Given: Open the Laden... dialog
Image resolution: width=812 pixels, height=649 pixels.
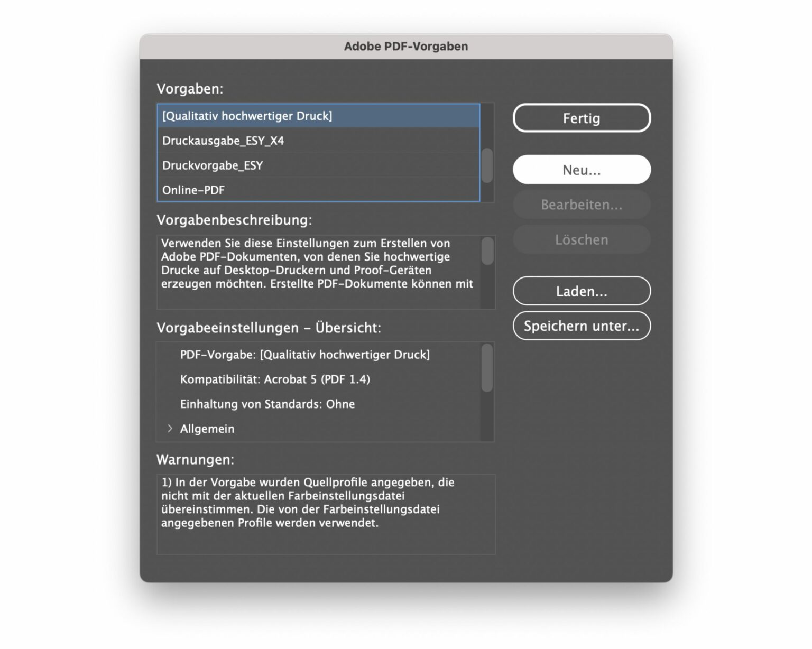Looking at the screenshot, I should tap(582, 291).
